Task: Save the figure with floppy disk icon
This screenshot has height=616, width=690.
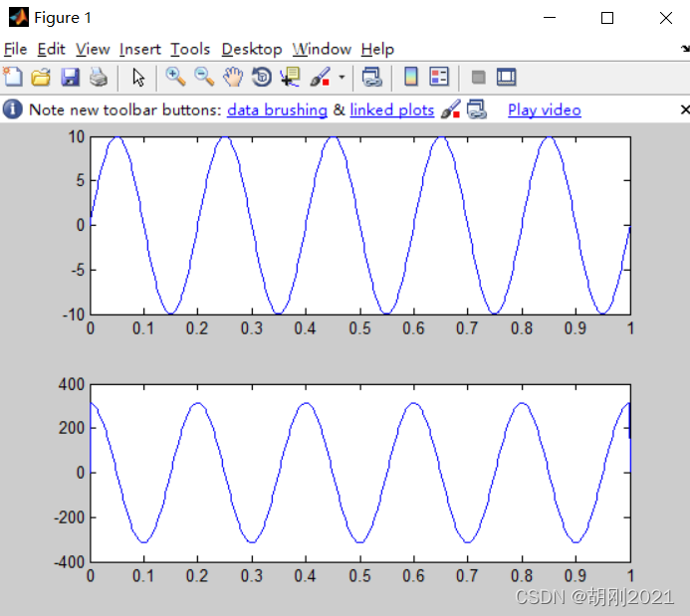Action: pyautogui.click(x=70, y=77)
